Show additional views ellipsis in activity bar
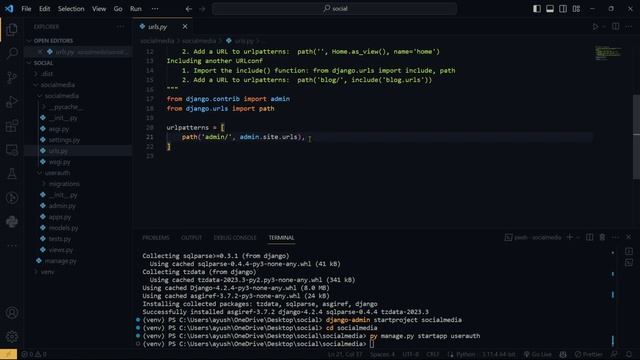The image size is (640, 360). [12, 246]
